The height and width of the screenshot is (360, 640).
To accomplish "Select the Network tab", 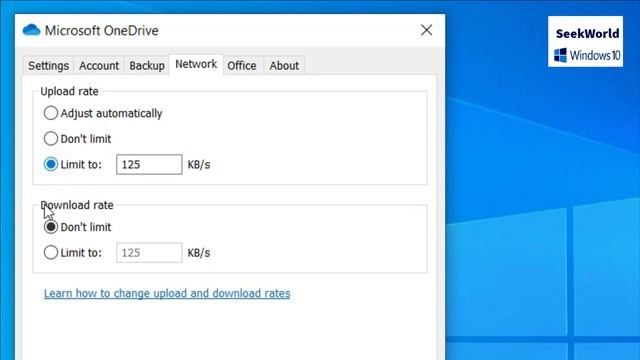I will tap(196, 64).
